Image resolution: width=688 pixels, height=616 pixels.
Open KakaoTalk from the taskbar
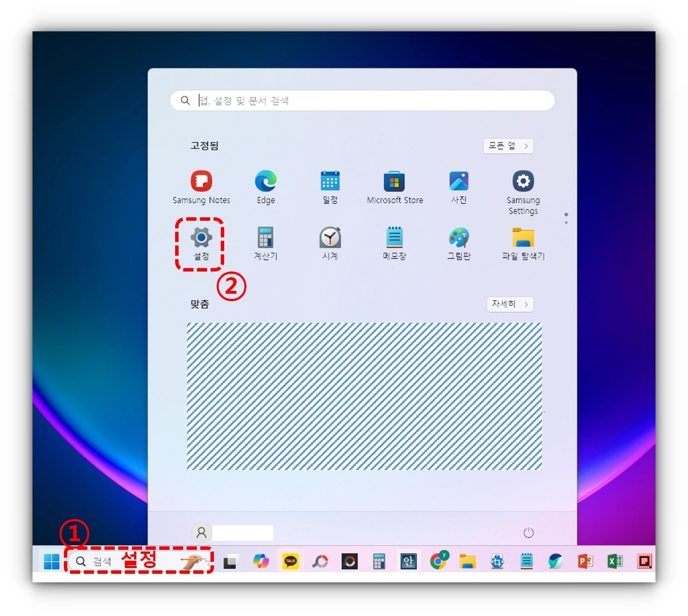[291, 562]
